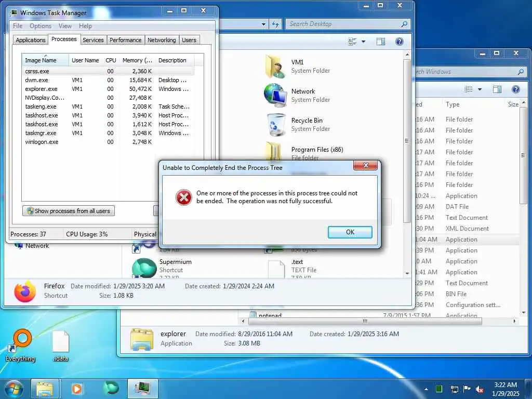Click the VM1 system folder icon
Image resolution: width=532 pixels, height=399 pixels.
(x=274, y=66)
